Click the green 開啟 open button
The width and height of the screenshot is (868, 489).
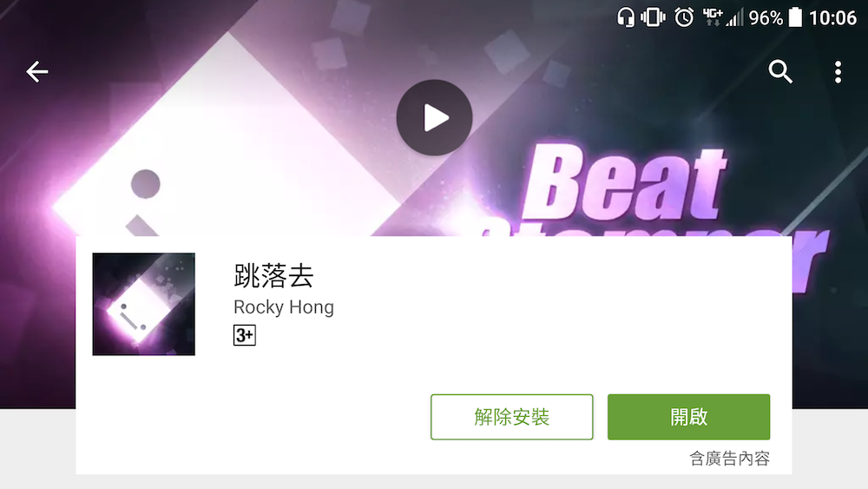[688, 417]
